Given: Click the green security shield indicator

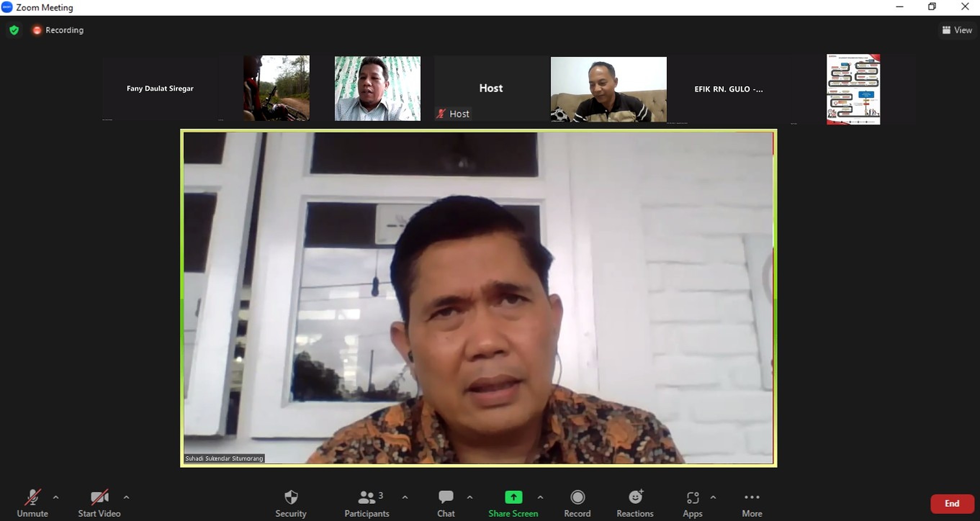Looking at the screenshot, I should [x=14, y=30].
